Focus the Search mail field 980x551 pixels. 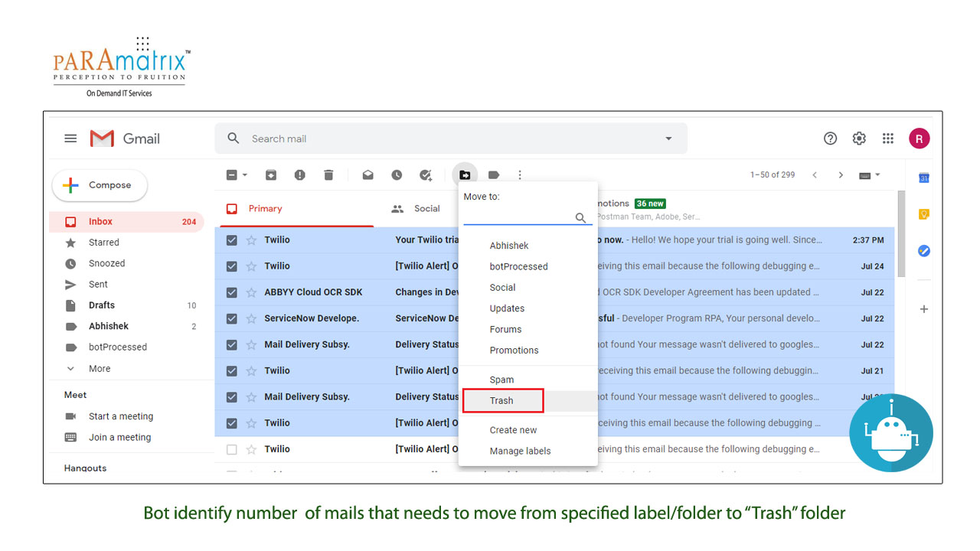tap(452, 139)
